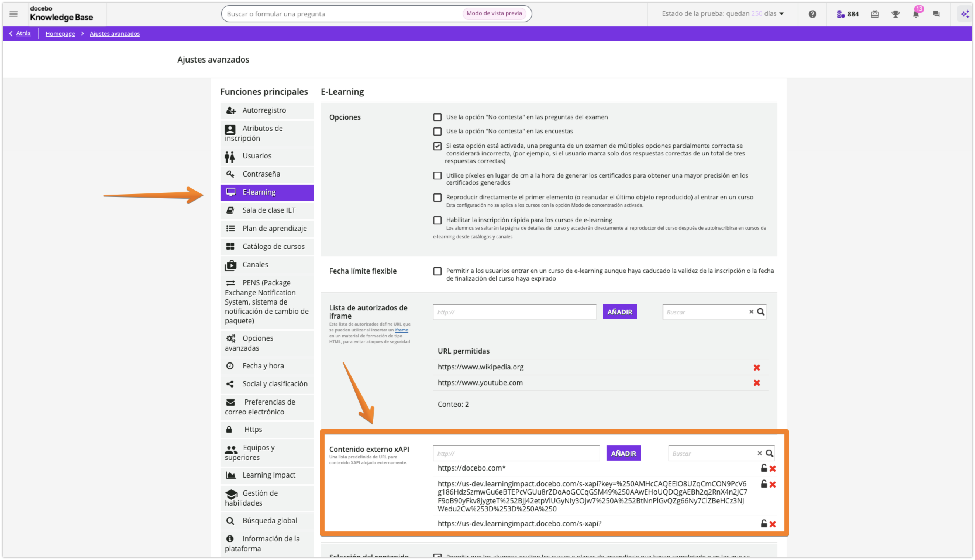Follow the Ajustes avanzados breadcrumb link
The image size is (975, 560).
coord(115,34)
